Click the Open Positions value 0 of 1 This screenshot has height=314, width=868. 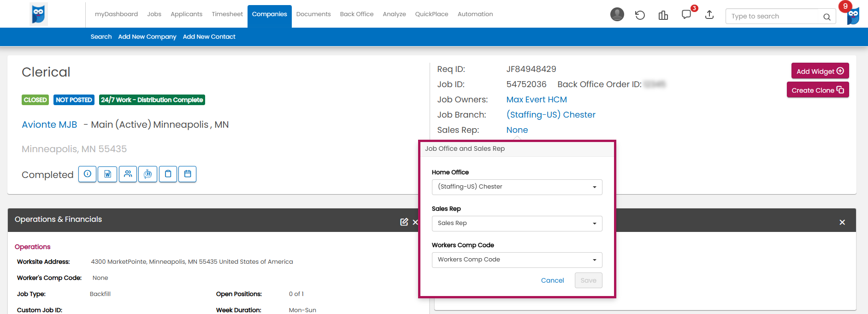(x=296, y=294)
